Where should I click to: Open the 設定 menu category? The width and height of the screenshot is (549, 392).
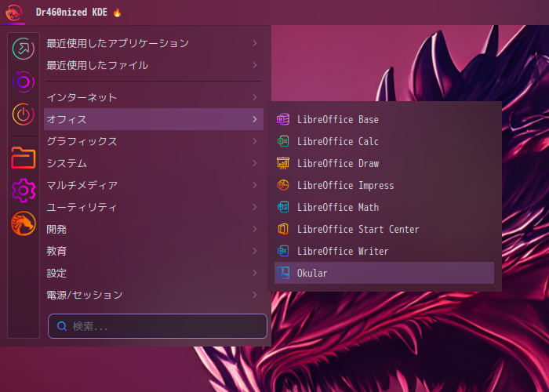154,273
